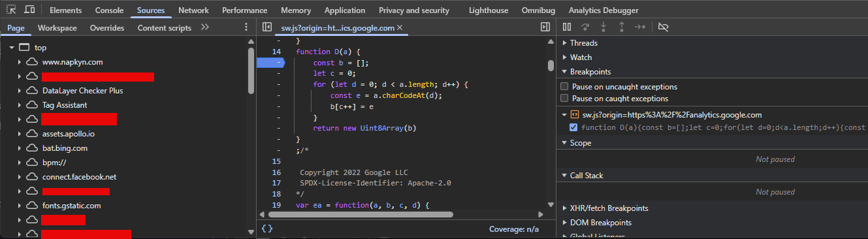Open the Application tab
The height and width of the screenshot is (239, 868).
pos(345,10)
